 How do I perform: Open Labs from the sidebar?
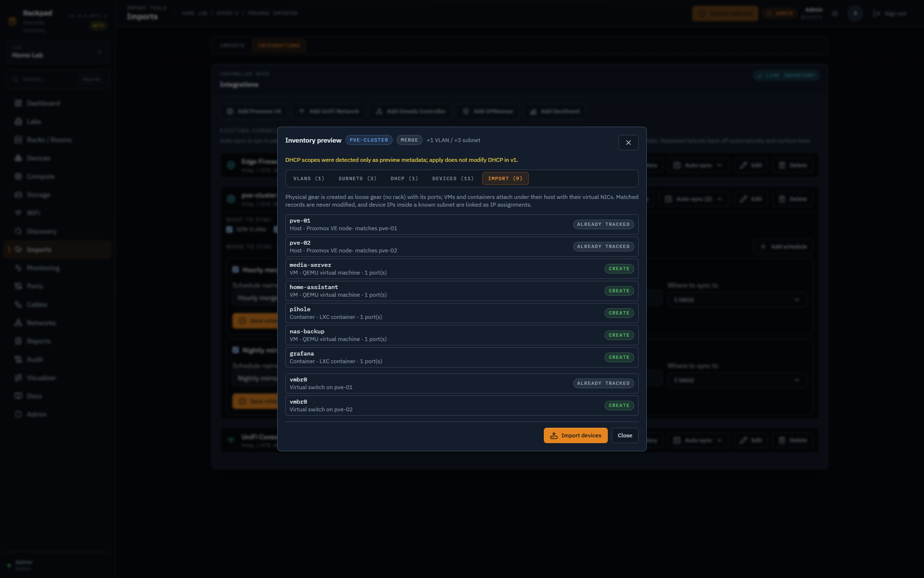[58, 121]
